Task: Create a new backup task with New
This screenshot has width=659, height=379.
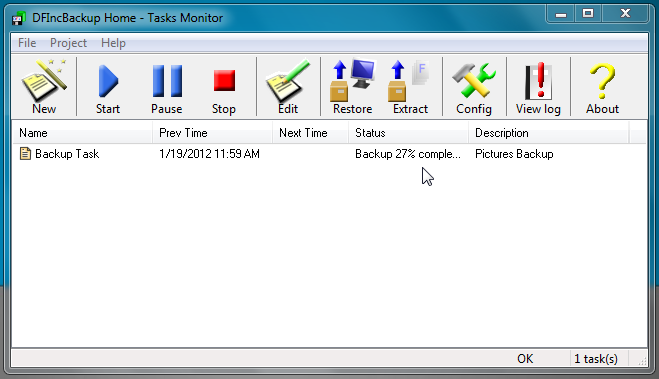Action: [44, 87]
